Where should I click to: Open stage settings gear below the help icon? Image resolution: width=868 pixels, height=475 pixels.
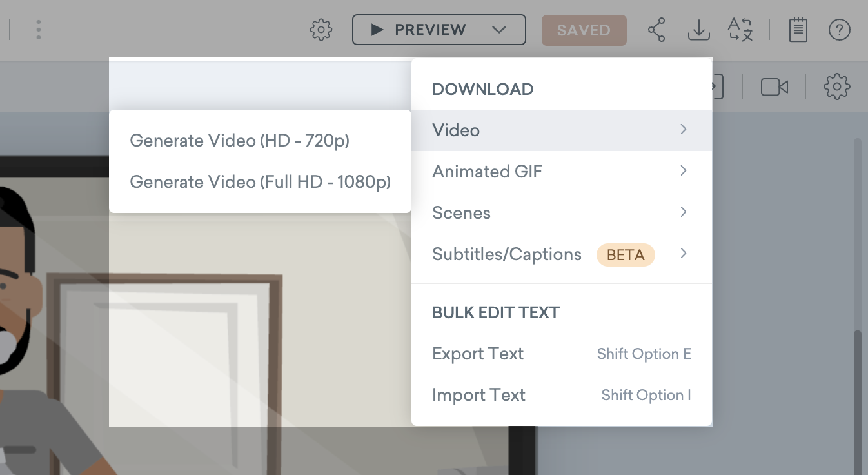coord(837,86)
